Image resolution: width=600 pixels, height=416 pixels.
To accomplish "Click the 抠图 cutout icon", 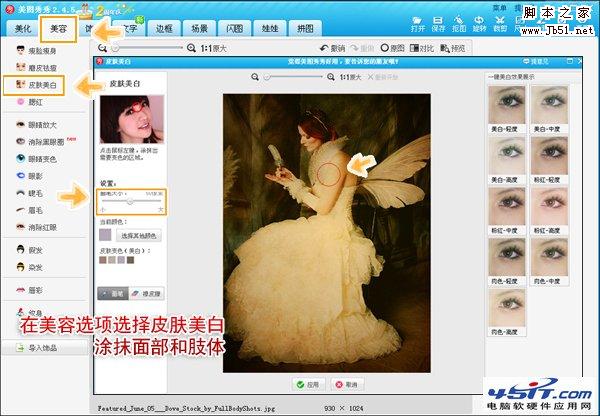I will tap(458, 24).
